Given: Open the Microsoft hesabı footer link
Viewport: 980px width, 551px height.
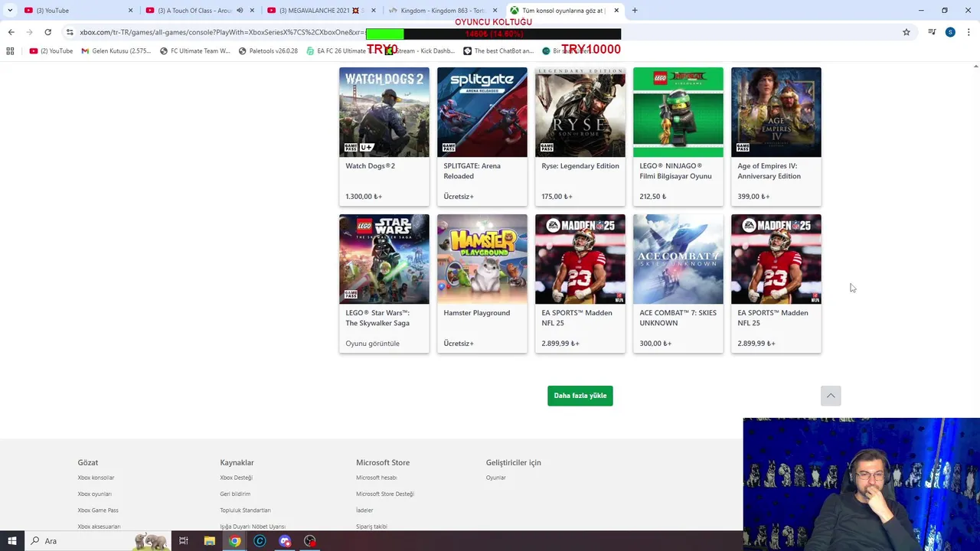Looking at the screenshot, I should 377,478.
